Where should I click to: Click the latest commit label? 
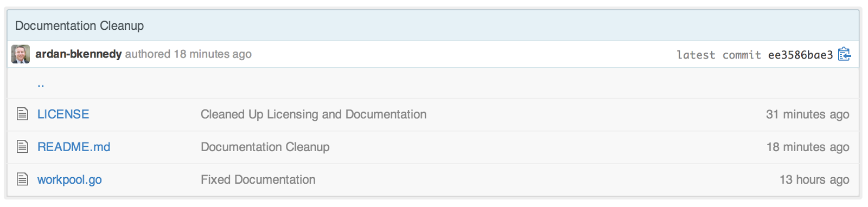click(719, 55)
